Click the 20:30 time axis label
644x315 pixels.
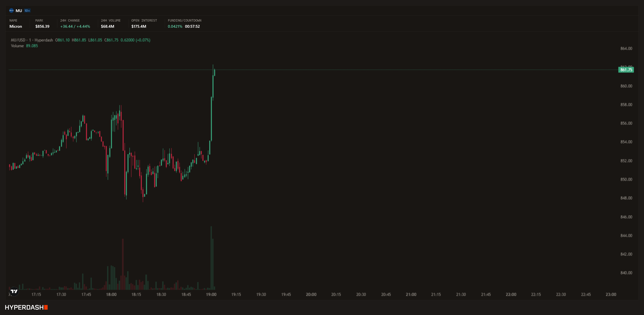[x=361, y=294]
